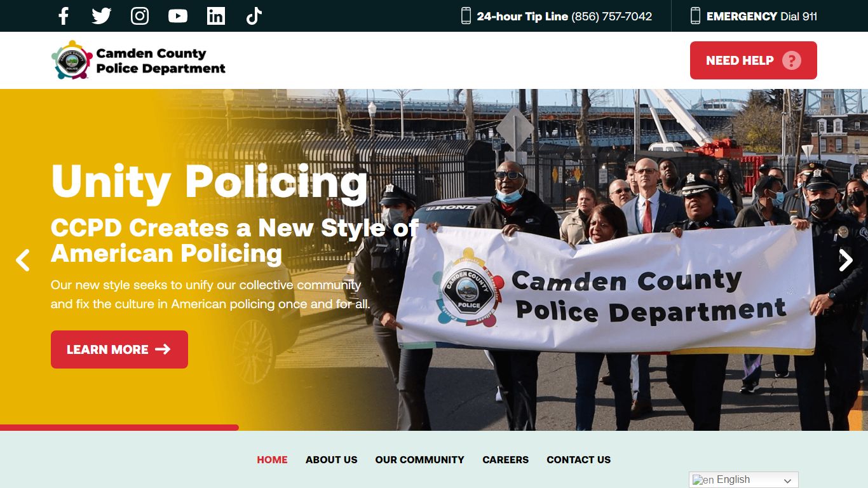The width and height of the screenshot is (868, 488).
Task: Open the Twitter social icon
Action: click(x=102, y=16)
